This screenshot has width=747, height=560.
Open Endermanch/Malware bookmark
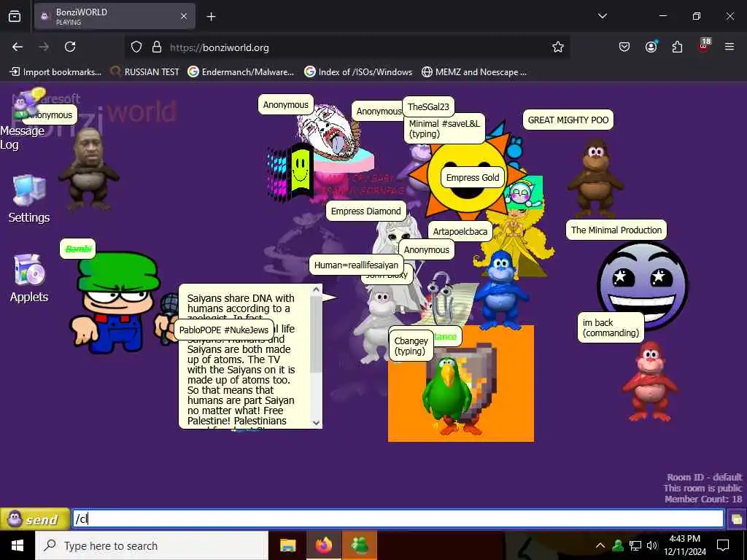[241, 72]
